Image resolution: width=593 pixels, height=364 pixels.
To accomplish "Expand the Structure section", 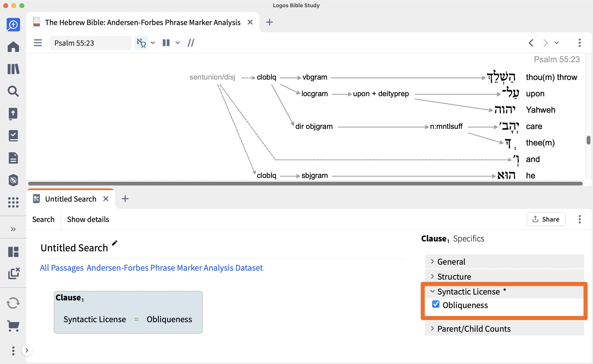I will coord(504,276).
